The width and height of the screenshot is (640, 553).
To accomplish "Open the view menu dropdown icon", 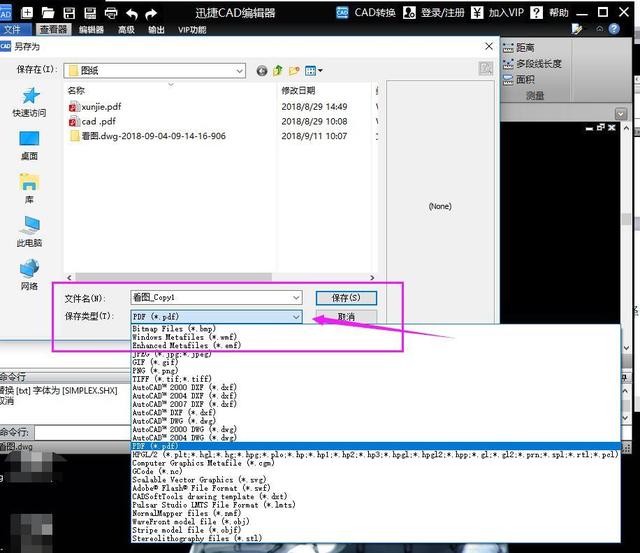I will [x=314, y=70].
